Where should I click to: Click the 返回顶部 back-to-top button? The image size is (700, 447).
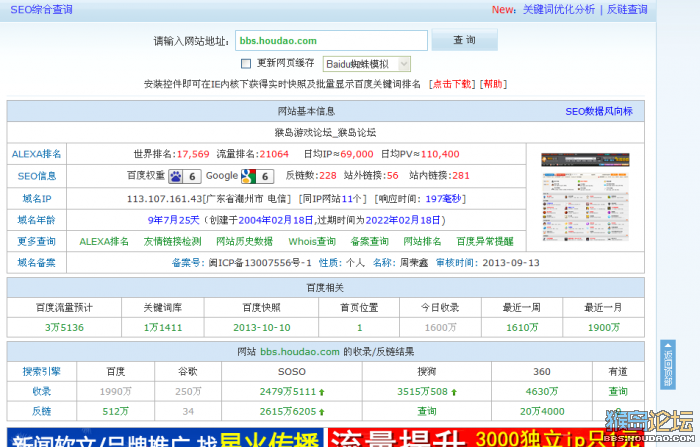(x=668, y=364)
